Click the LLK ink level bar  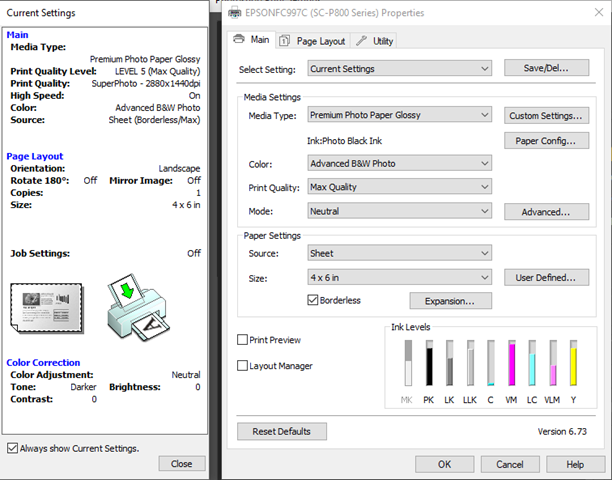470,363
